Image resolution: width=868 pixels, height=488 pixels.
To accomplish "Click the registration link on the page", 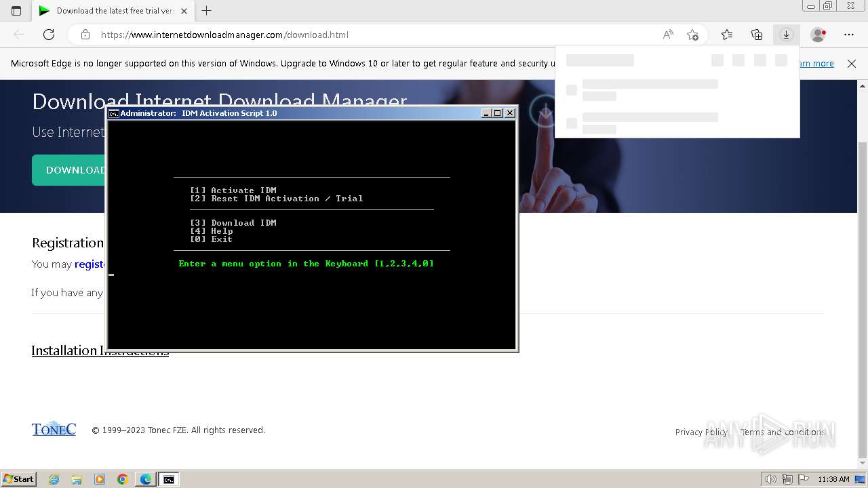I will pyautogui.click(x=90, y=264).
